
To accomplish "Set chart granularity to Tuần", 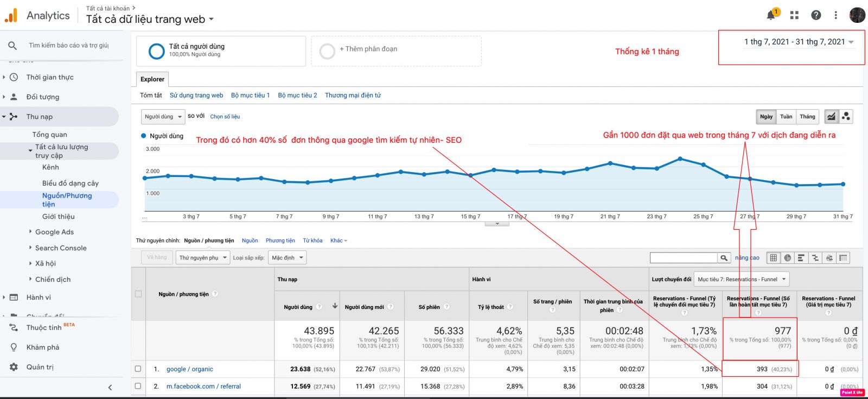I will pos(786,117).
